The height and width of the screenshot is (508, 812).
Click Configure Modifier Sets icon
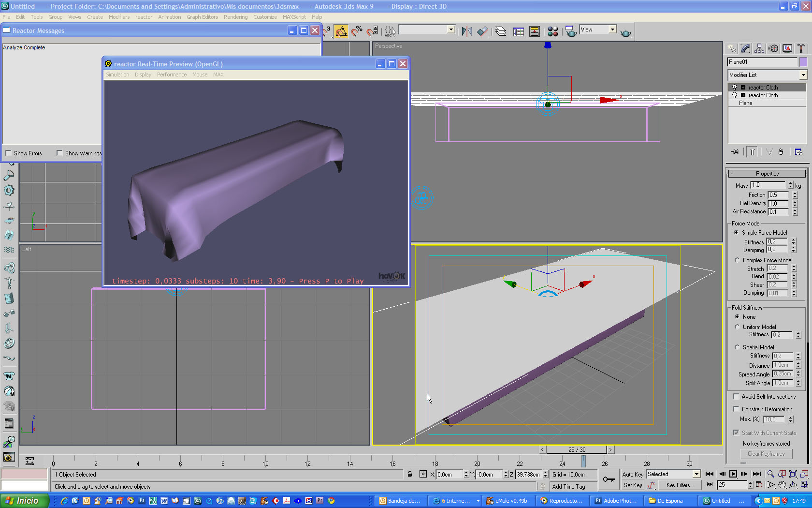pyautogui.click(x=798, y=152)
